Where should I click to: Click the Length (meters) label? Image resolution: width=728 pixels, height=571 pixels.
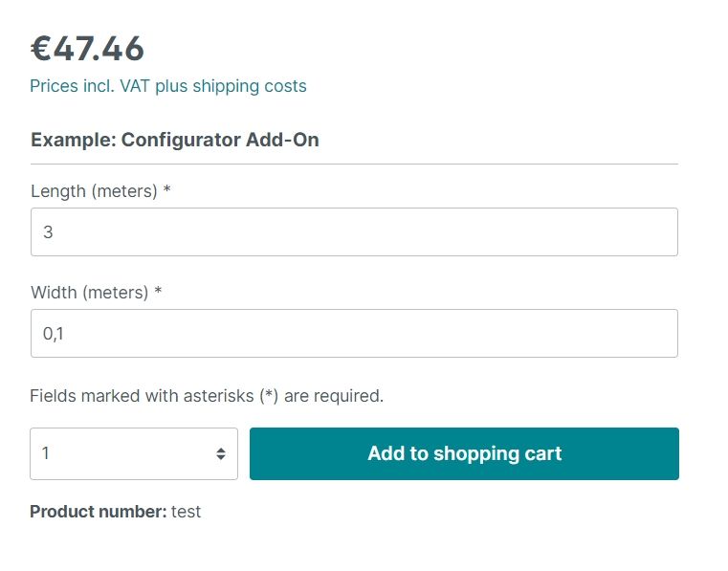(x=94, y=191)
